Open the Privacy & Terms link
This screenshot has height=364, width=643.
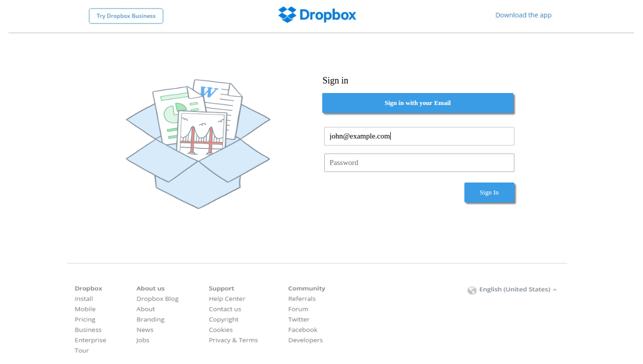tap(233, 340)
